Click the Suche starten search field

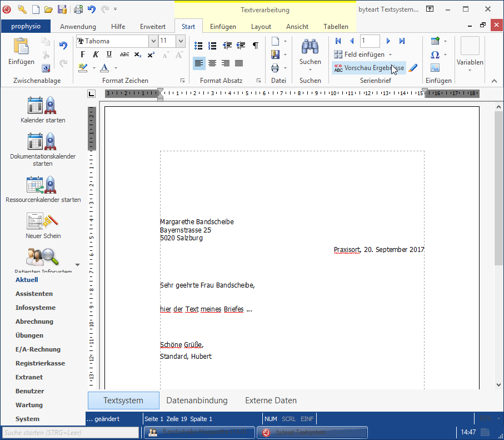click(70, 432)
